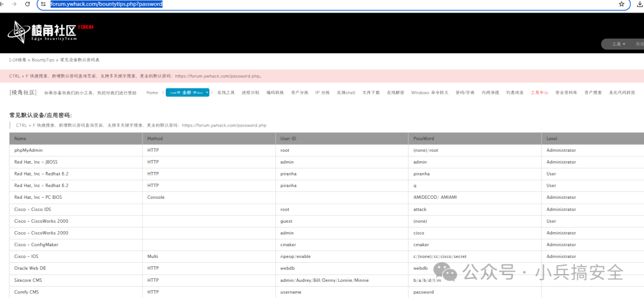Viewport: 644px width, 298px height.
Task: Click the guest user ID cell
Action: (x=286, y=221)
